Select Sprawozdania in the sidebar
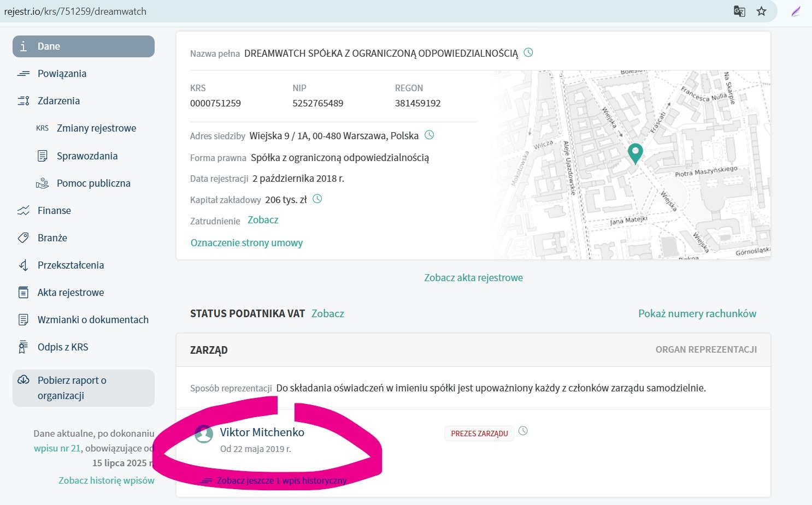812x505 pixels. (x=87, y=156)
